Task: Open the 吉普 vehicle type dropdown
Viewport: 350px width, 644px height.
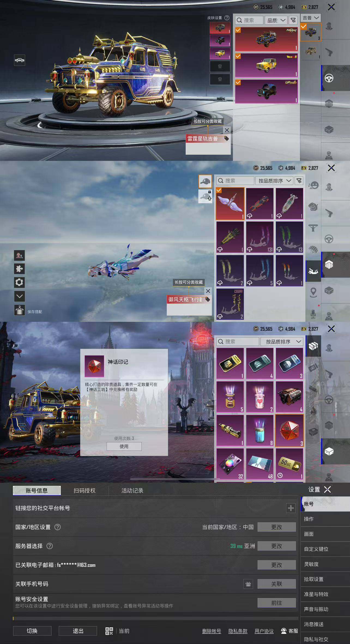Action: [x=310, y=18]
